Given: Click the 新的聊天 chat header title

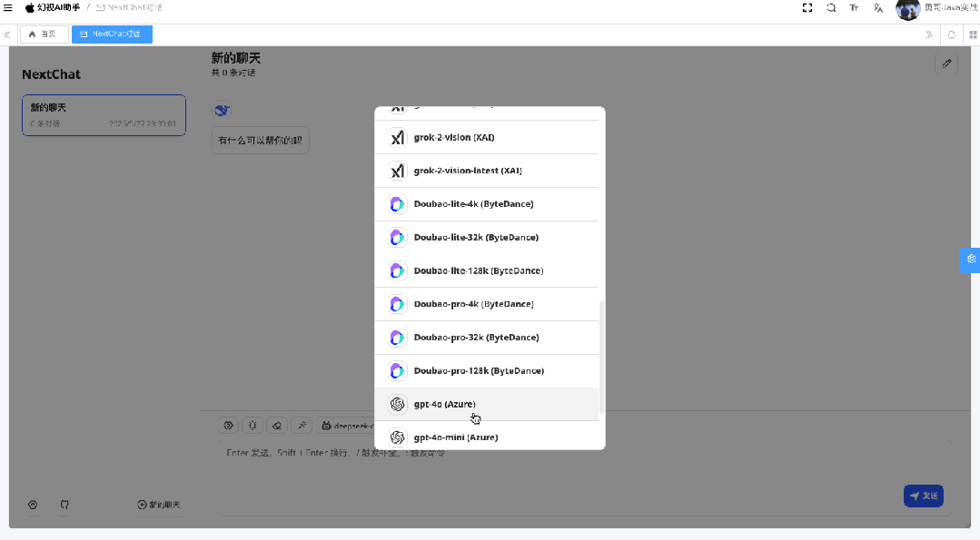Looking at the screenshot, I should point(235,58).
